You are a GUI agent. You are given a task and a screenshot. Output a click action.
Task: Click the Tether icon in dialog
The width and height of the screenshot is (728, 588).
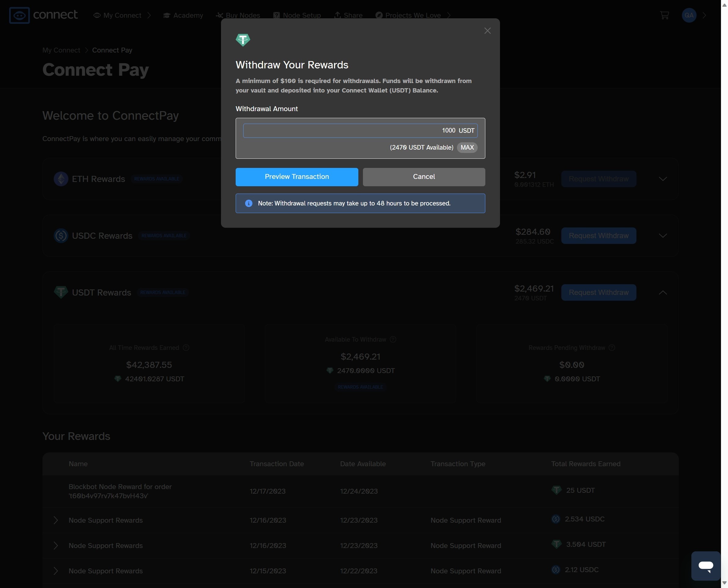pyautogui.click(x=243, y=40)
